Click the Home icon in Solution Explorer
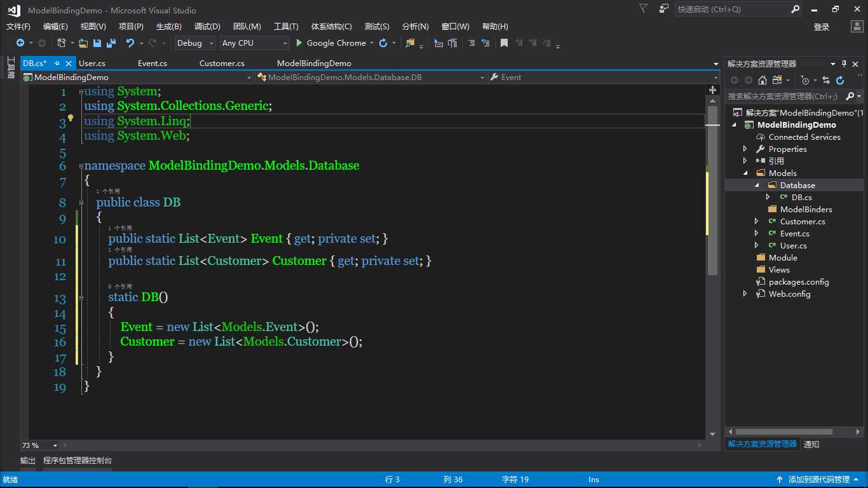The width and height of the screenshot is (868, 488). coord(763,80)
